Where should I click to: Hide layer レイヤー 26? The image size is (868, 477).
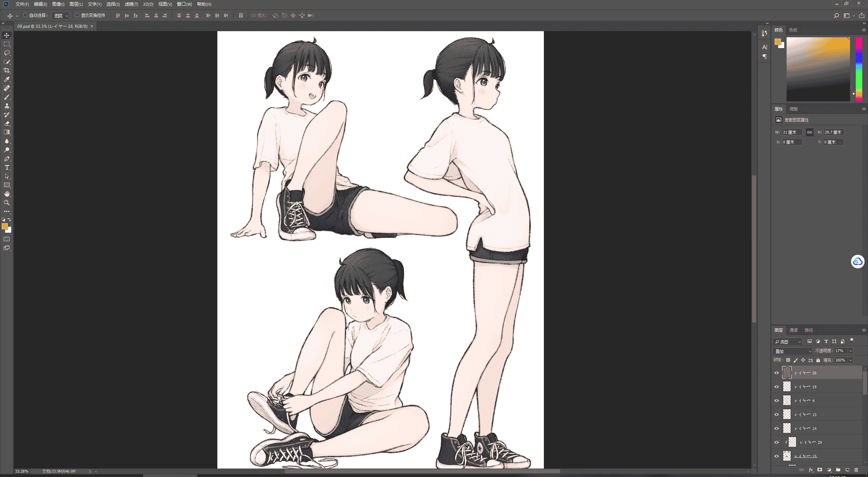click(x=776, y=373)
